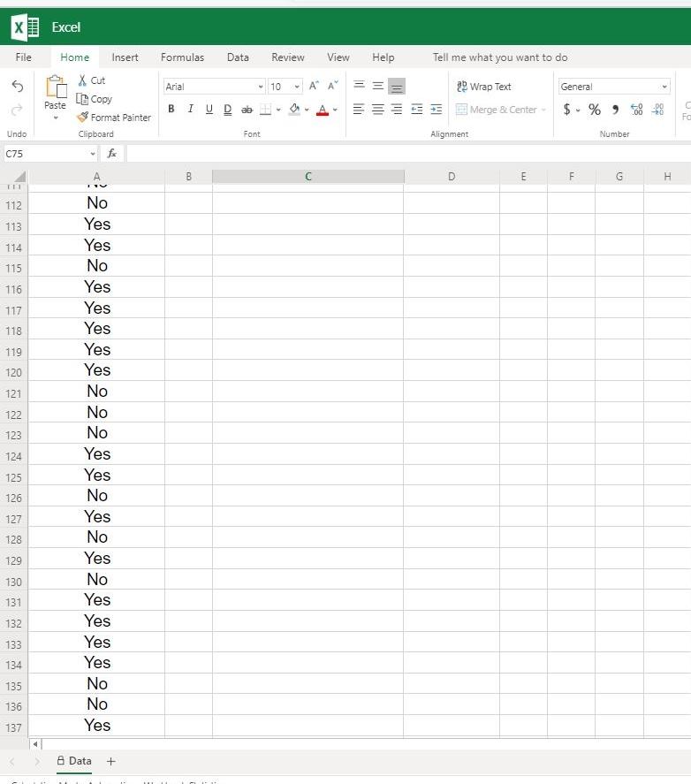Increase decimal places
Viewport: 691px width, 784px height.
(637, 110)
